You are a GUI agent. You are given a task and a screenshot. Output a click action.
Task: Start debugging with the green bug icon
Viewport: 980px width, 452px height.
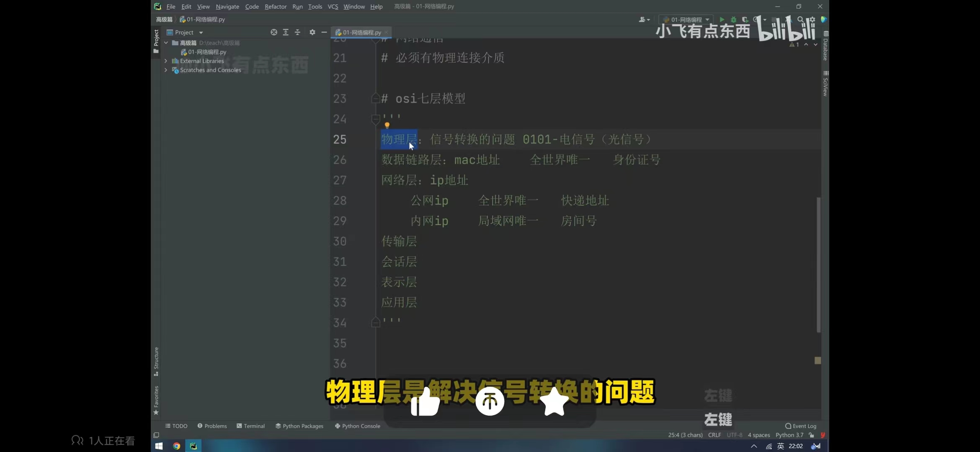point(733,20)
